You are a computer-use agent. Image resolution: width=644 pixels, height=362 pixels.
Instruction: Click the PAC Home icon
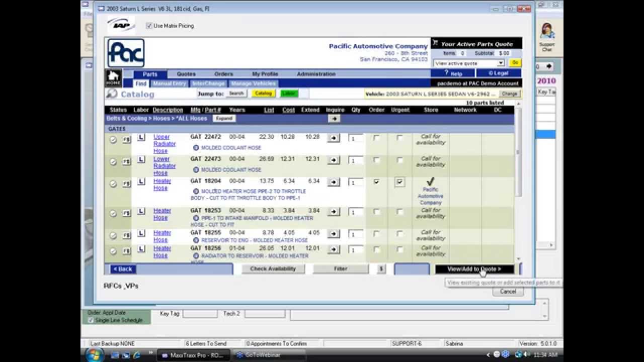pyautogui.click(x=113, y=78)
